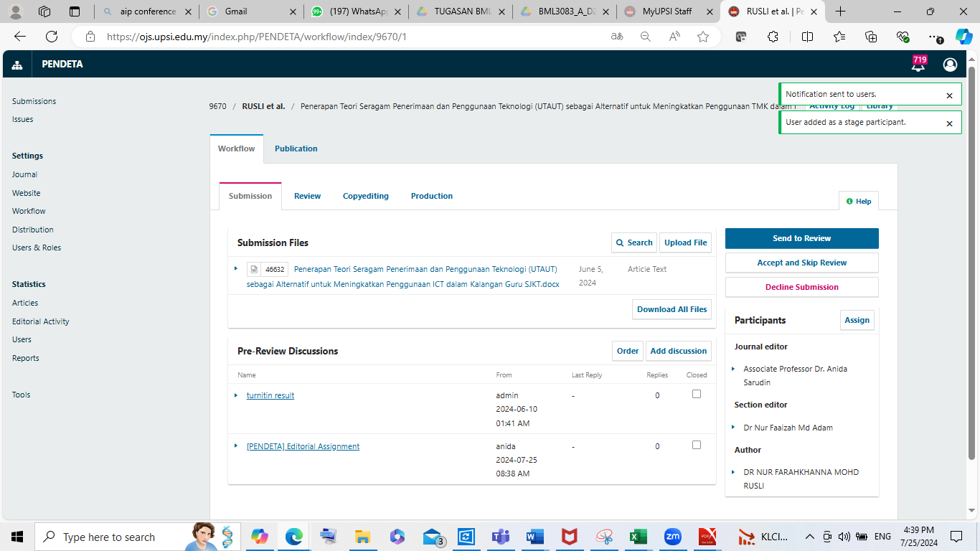Tick Closed checkbox for Editorial Assignment discussion
This screenshot has width=980, height=551.
tap(696, 445)
